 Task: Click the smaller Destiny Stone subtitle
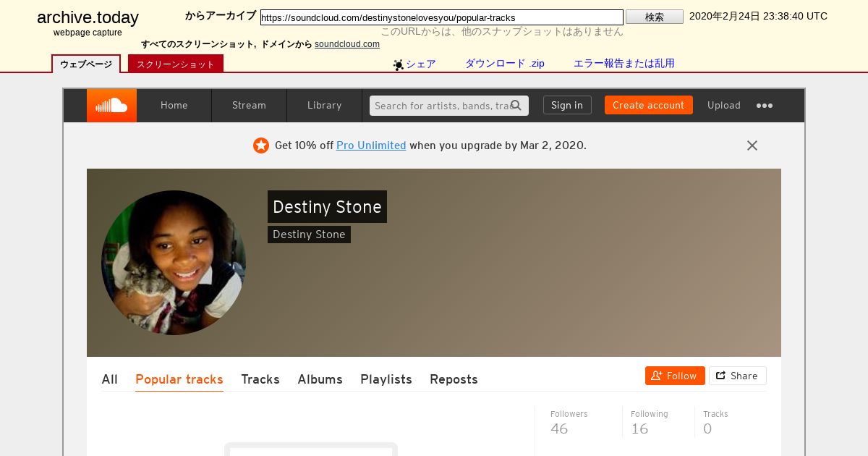309,235
